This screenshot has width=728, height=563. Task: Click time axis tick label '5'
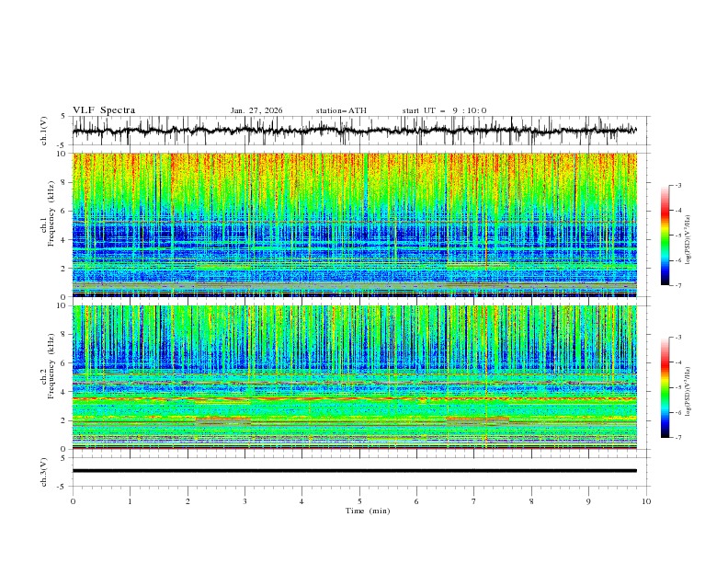point(359,501)
